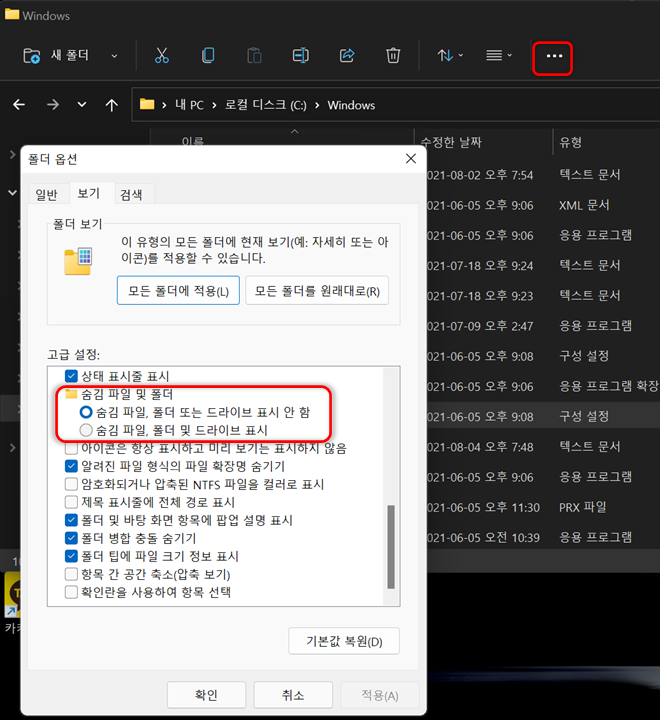660x720 pixels.
Task: Toggle 제목 표시줄에 전체 경로 표시
Action: pos(71,502)
